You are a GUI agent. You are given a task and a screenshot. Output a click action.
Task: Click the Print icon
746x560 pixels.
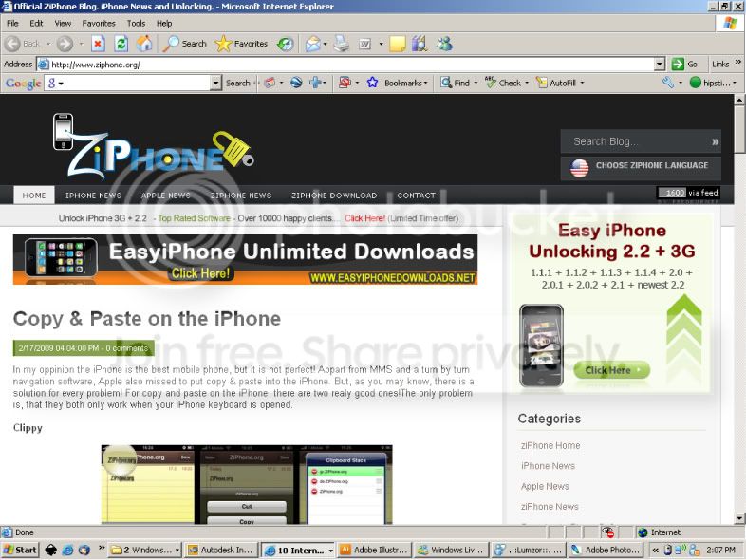click(x=341, y=44)
